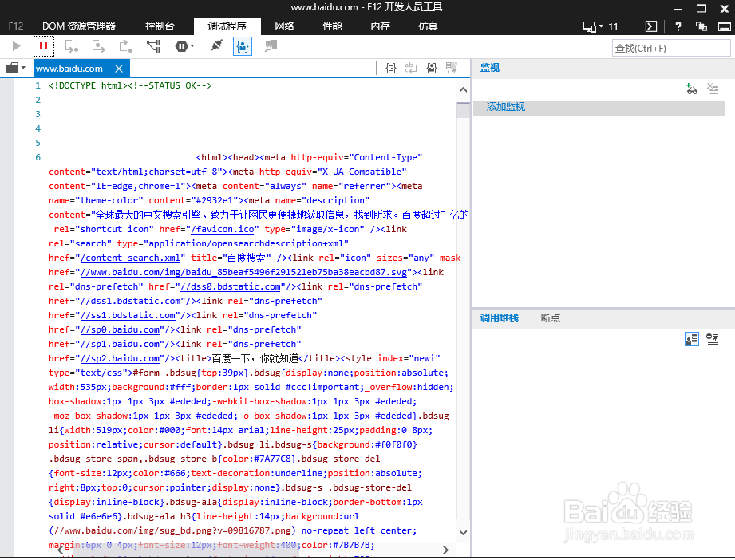The width and height of the screenshot is (735, 560).
Task: Switch to the 性能 tab
Action: pos(332,26)
